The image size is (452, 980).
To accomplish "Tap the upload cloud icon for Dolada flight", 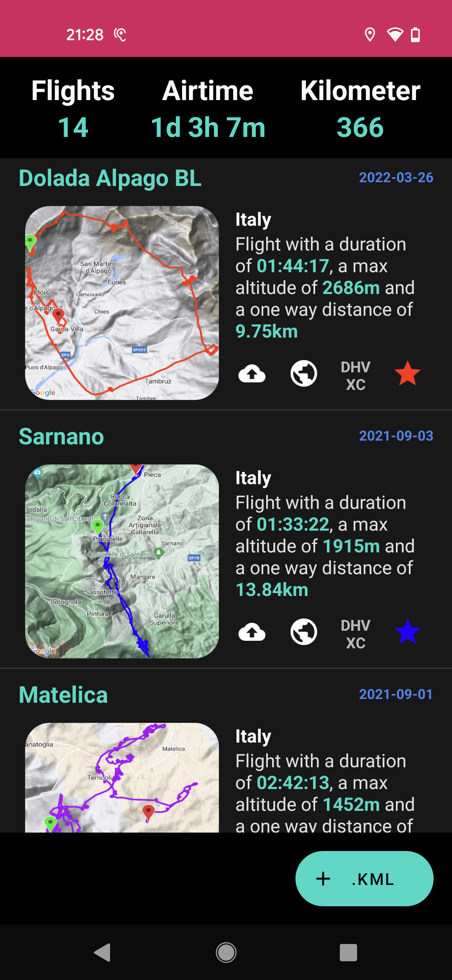I will (252, 373).
